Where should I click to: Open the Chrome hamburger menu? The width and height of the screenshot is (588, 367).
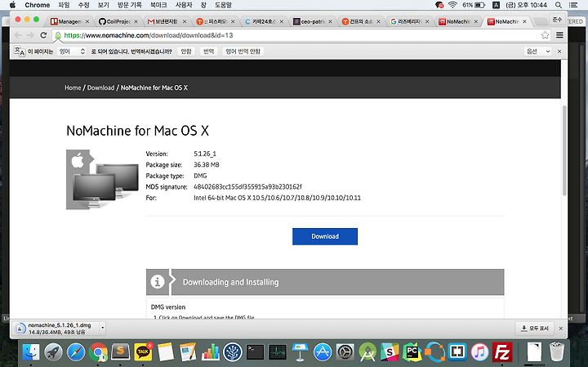click(x=559, y=35)
